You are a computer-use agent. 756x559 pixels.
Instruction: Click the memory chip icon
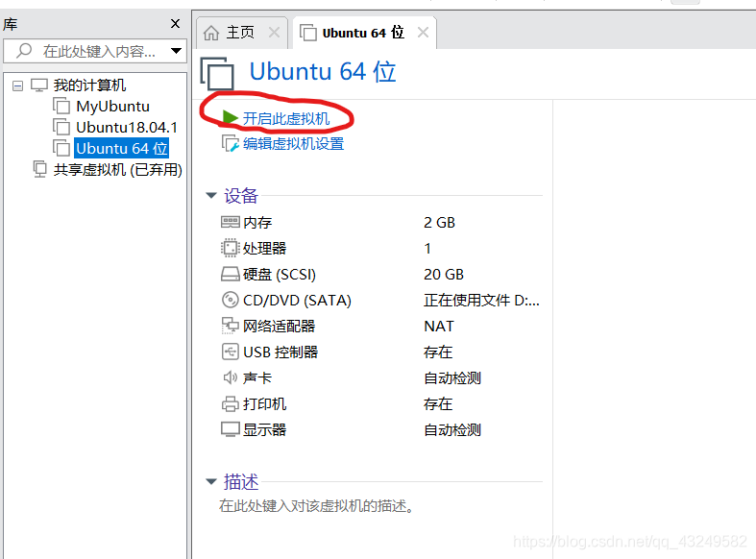(230, 222)
